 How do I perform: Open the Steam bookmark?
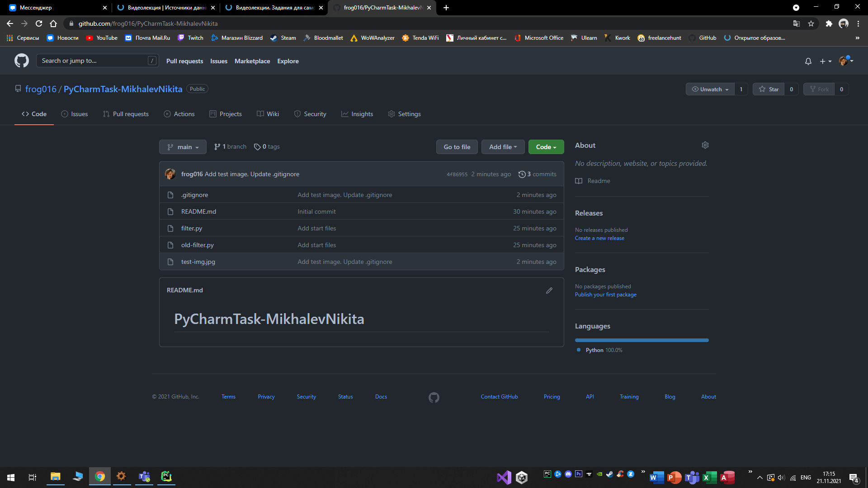(283, 38)
